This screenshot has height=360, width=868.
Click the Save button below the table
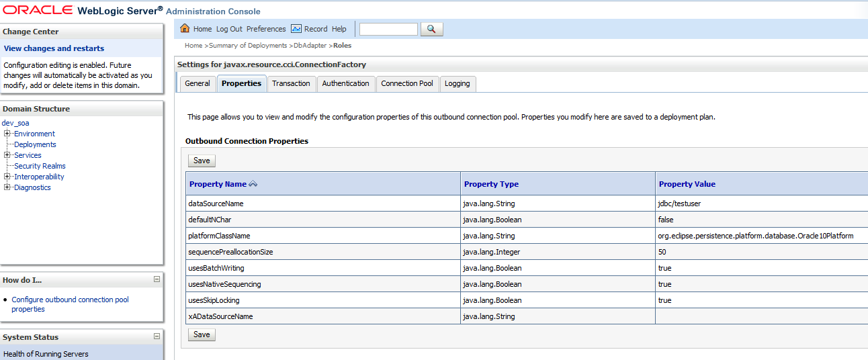coord(202,334)
